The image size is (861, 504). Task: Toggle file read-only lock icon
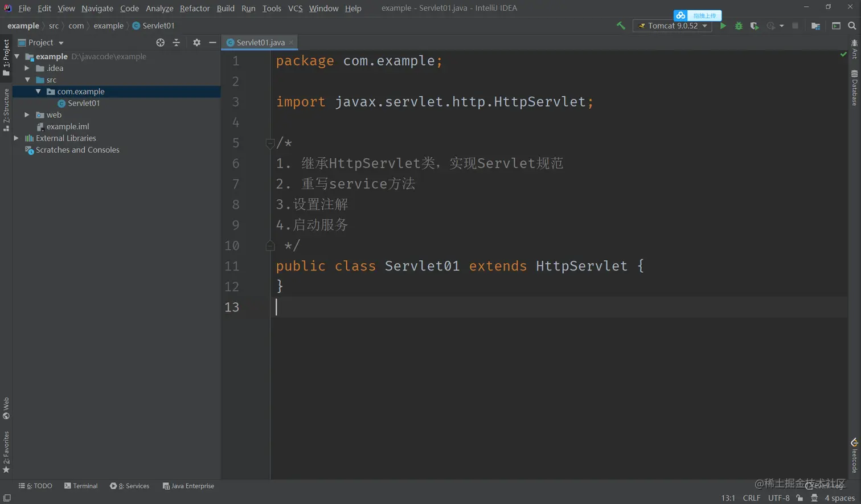pyautogui.click(x=799, y=498)
